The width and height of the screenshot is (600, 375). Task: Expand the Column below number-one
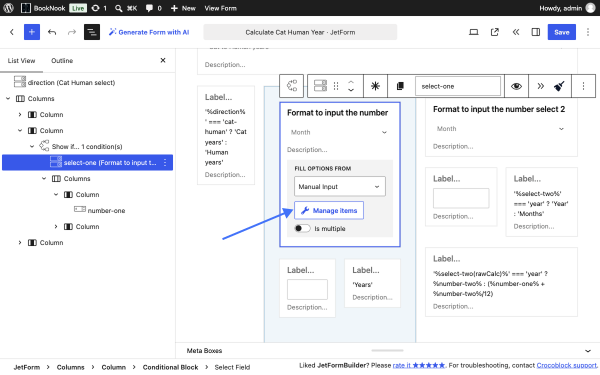pyautogui.click(x=56, y=227)
